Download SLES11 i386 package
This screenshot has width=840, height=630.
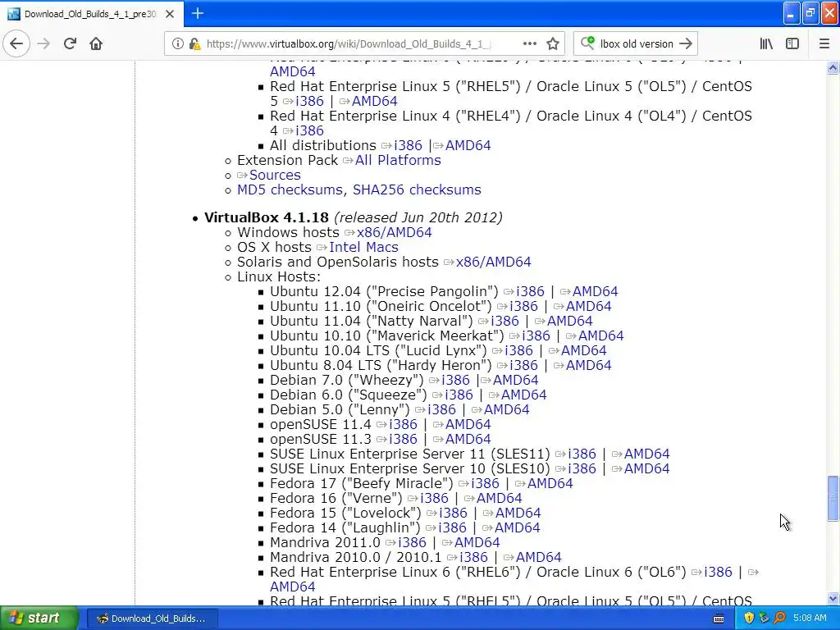pos(582,454)
